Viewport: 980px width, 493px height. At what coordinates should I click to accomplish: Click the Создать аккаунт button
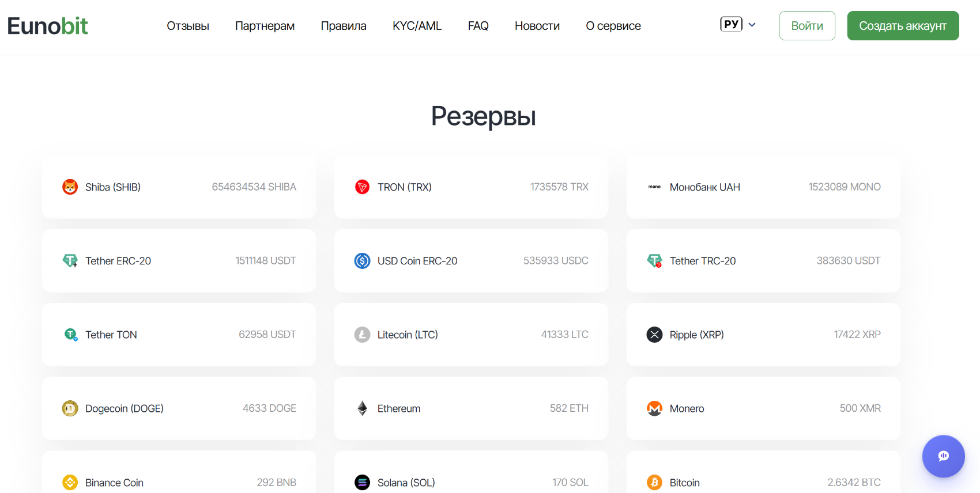tap(903, 26)
